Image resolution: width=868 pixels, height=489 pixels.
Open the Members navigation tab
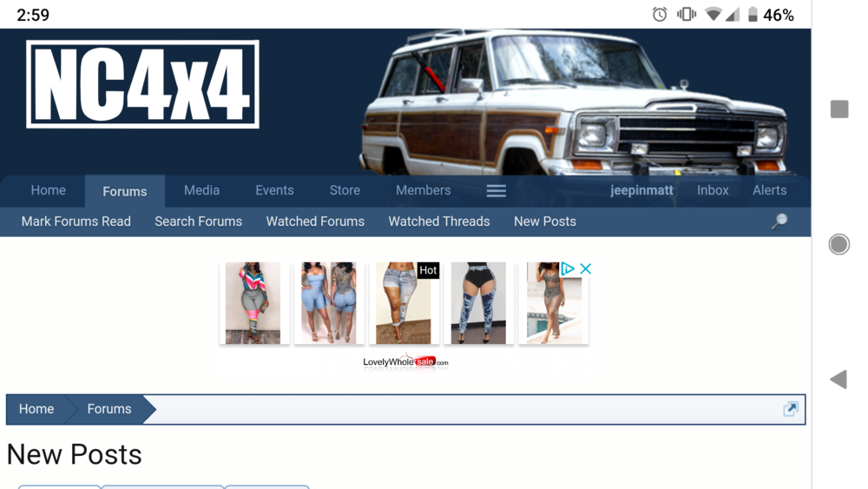tap(423, 190)
